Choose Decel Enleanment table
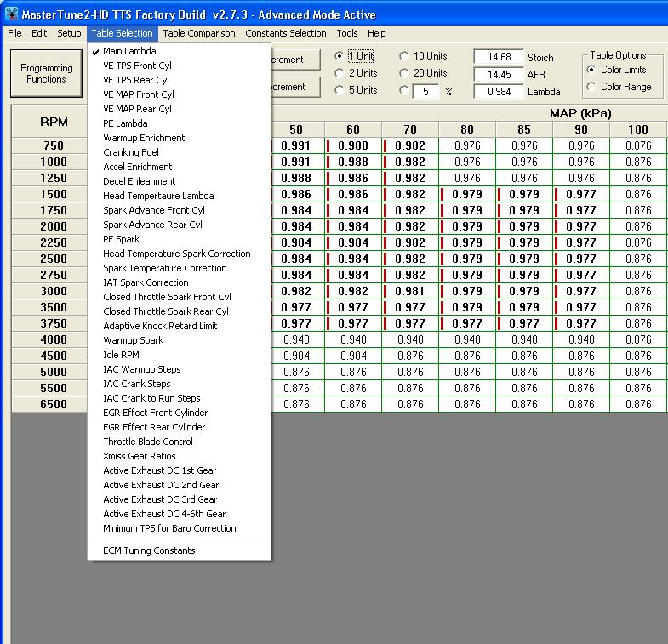 tap(179, 181)
